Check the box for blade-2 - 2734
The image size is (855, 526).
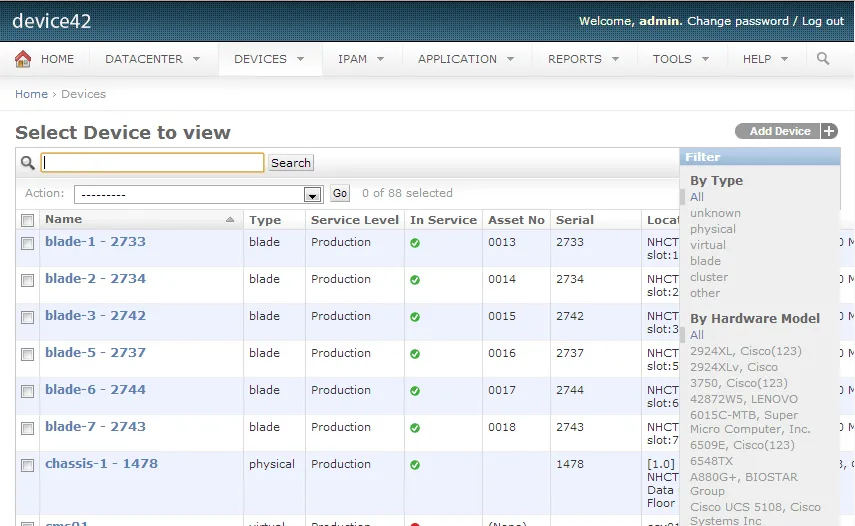28,281
